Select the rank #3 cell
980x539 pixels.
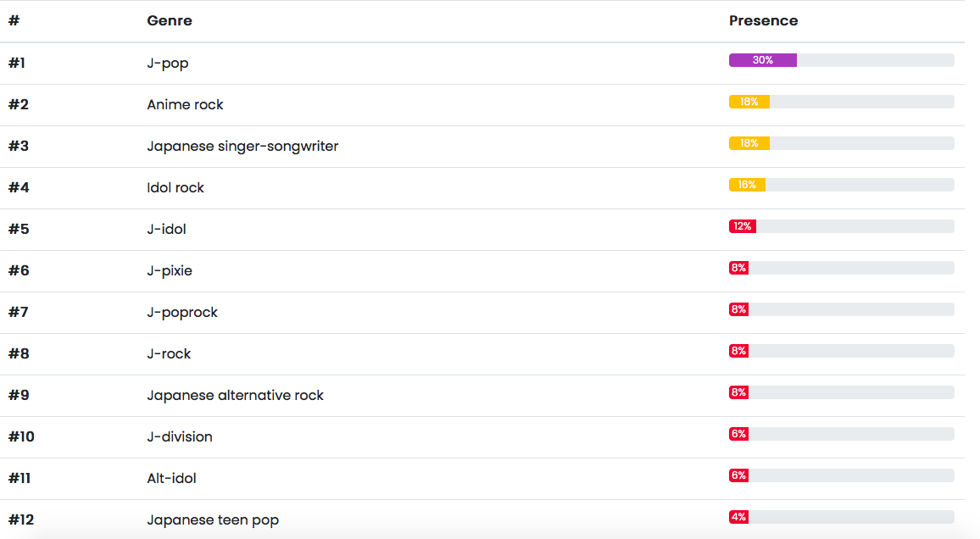coord(19,146)
